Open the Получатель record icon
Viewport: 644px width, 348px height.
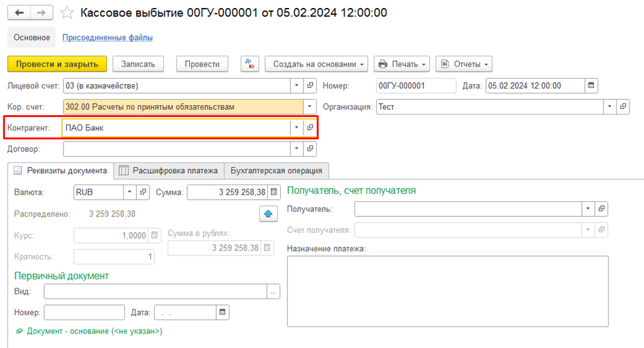tap(601, 208)
